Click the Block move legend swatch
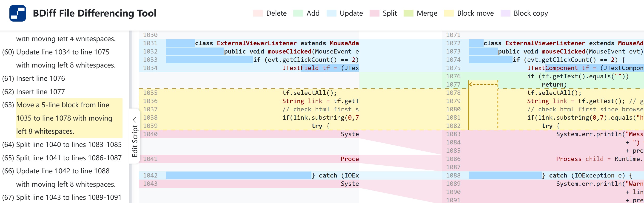This screenshot has height=203, width=644. click(x=449, y=13)
